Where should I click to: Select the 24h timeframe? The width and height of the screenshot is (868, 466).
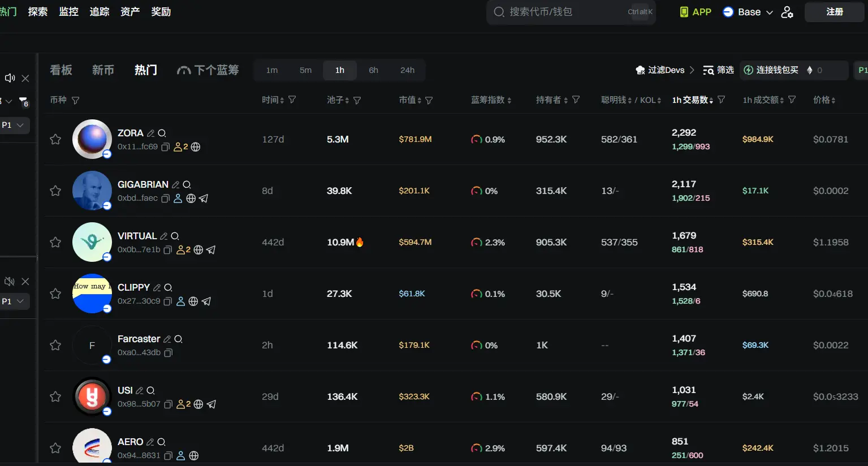(x=407, y=70)
